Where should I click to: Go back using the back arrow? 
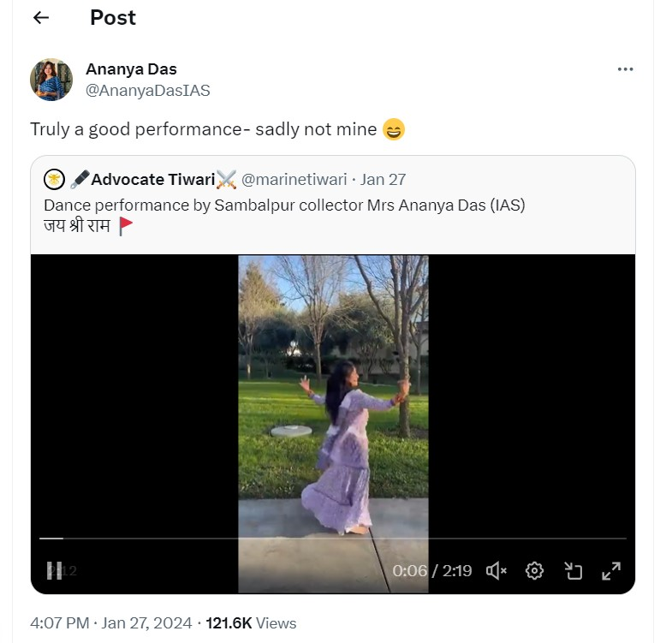(x=41, y=18)
